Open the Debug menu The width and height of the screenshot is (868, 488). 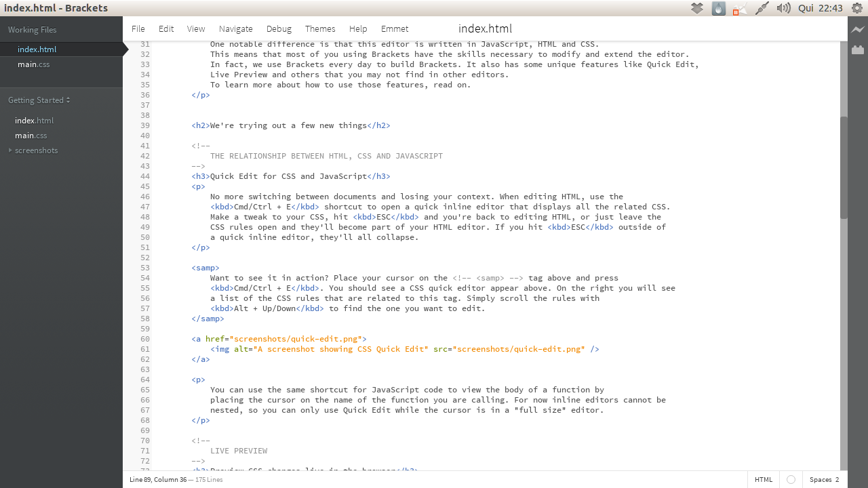279,29
